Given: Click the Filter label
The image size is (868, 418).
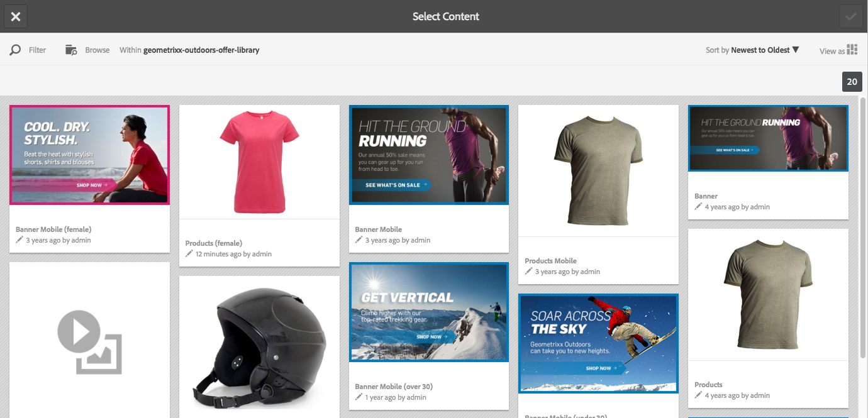Looking at the screenshot, I should [37, 50].
